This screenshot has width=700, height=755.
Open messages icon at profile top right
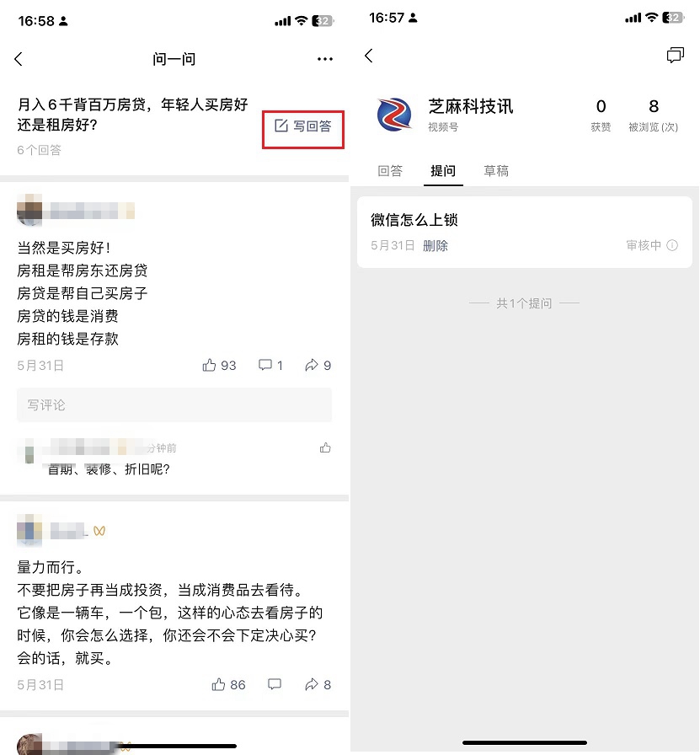pyautogui.click(x=675, y=56)
